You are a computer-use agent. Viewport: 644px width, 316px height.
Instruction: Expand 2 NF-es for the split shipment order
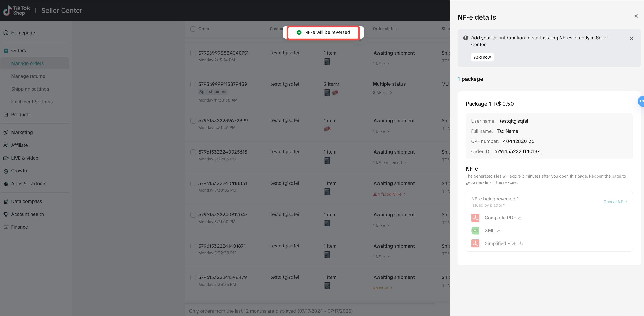point(382,93)
